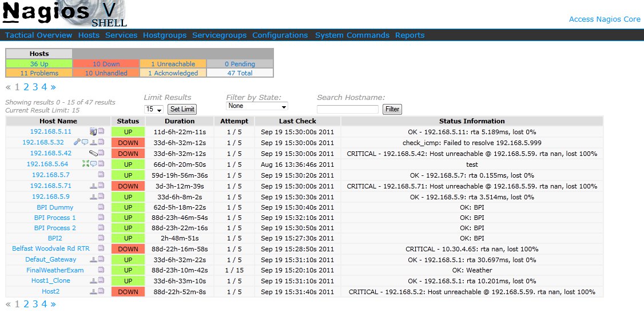This screenshot has width=644, height=313.
Task: Open the services page icon for host 192.168.5.7
Action: (x=101, y=175)
